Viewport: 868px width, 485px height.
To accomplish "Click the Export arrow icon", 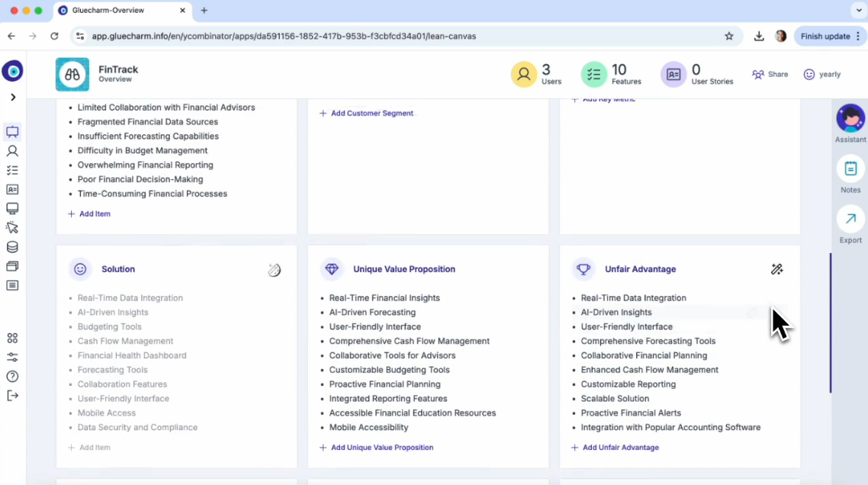I will click(x=850, y=220).
